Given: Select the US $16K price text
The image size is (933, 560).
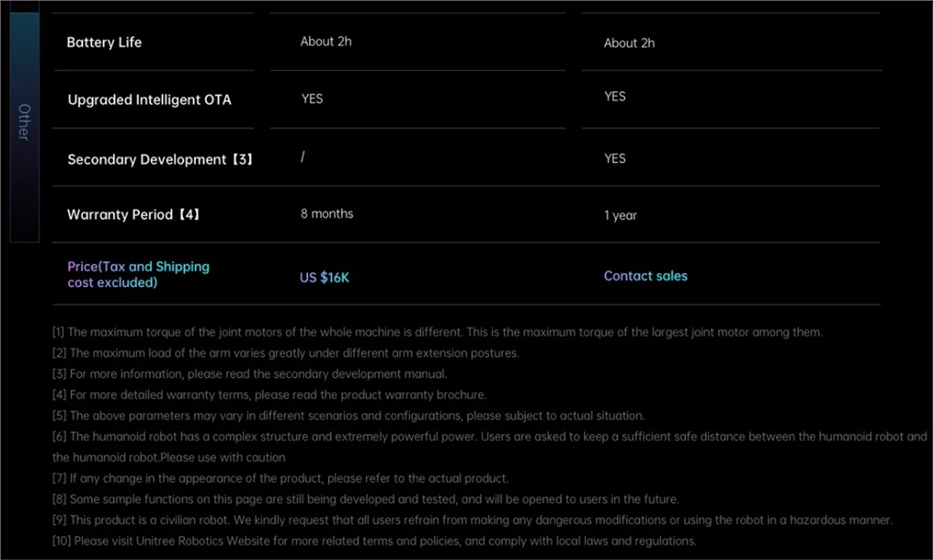Looking at the screenshot, I should pyautogui.click(x=324, y=277).
